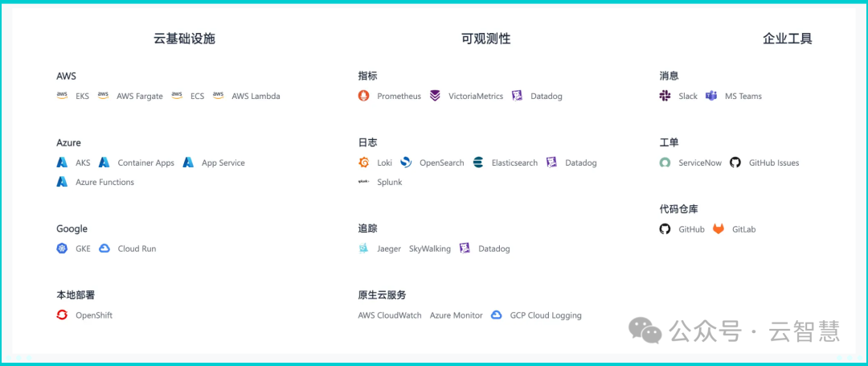
Task: Click the small Splunk logo icon
Action: [x=364, y=182]
